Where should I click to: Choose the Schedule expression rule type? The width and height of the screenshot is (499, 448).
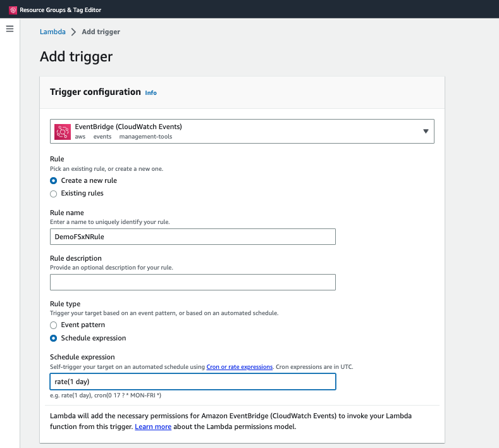[54, 338]
